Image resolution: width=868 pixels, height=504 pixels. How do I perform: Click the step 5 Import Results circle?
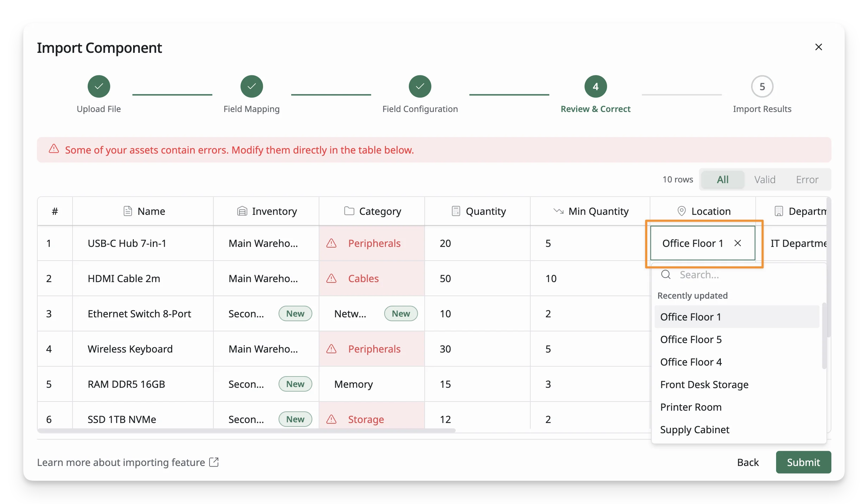(x=762, y=86)
